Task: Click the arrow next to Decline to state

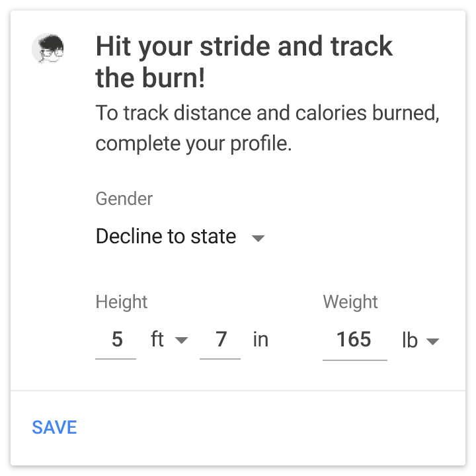Action: [258, 238]
